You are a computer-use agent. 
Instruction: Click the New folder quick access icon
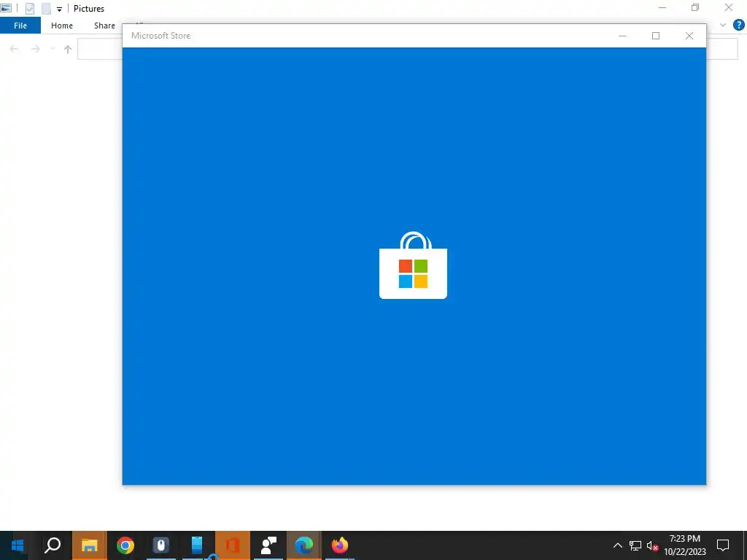tap(46, 9)
